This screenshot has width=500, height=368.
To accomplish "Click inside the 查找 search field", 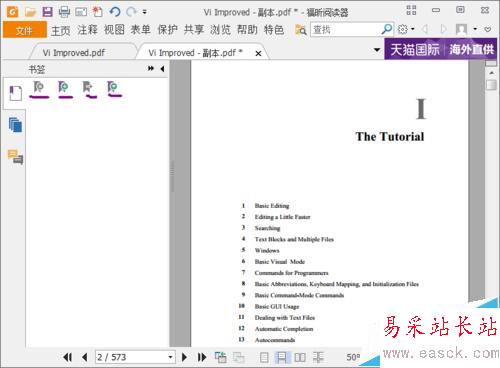I will pos(346,30).
